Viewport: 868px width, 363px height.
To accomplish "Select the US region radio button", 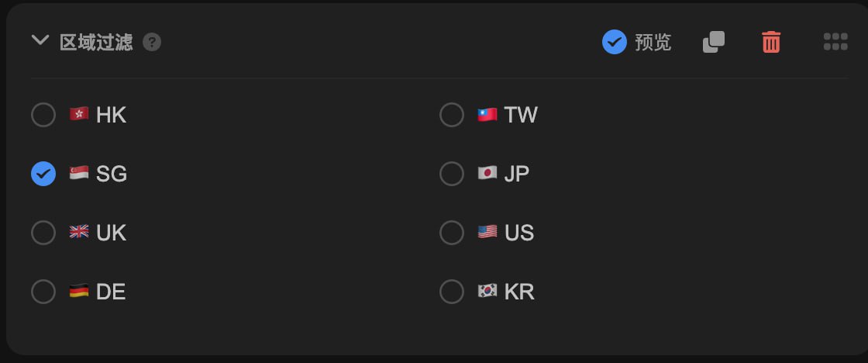I will point(452,233).
